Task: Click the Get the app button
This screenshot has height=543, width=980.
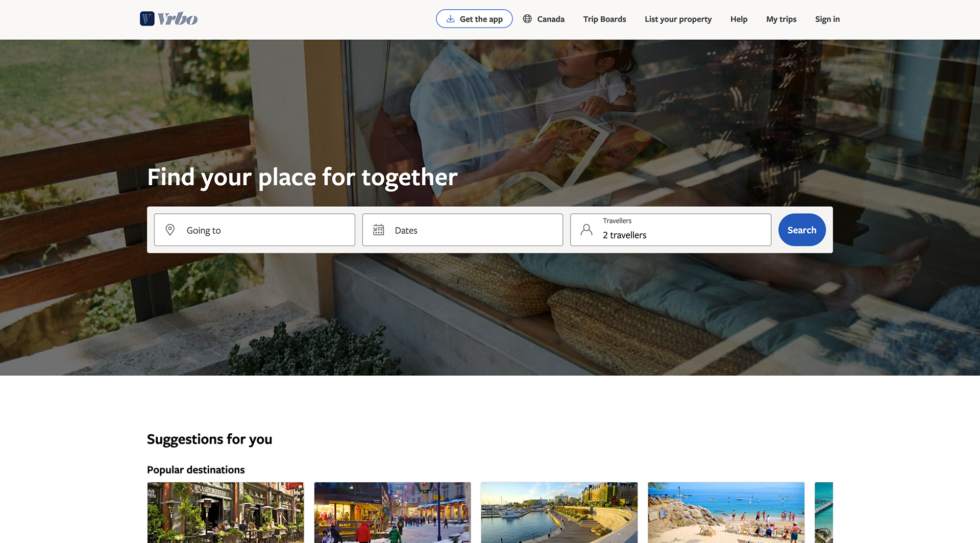Action: [x=474, y=19]
